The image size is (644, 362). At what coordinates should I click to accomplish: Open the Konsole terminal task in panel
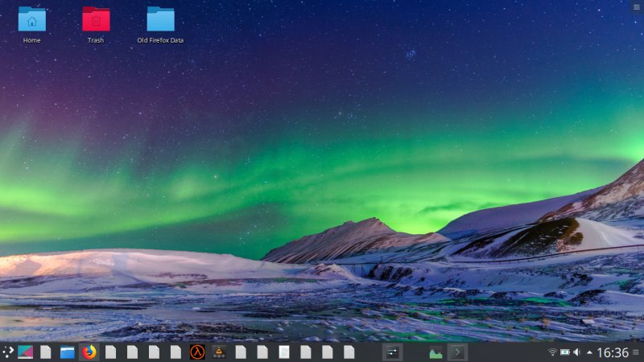(457, 352)
